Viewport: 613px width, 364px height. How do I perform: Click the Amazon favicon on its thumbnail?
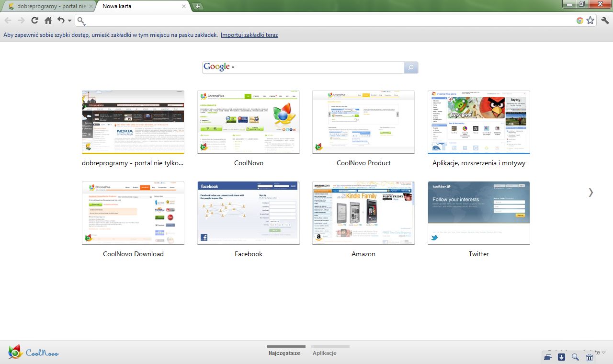click(319, 238)
